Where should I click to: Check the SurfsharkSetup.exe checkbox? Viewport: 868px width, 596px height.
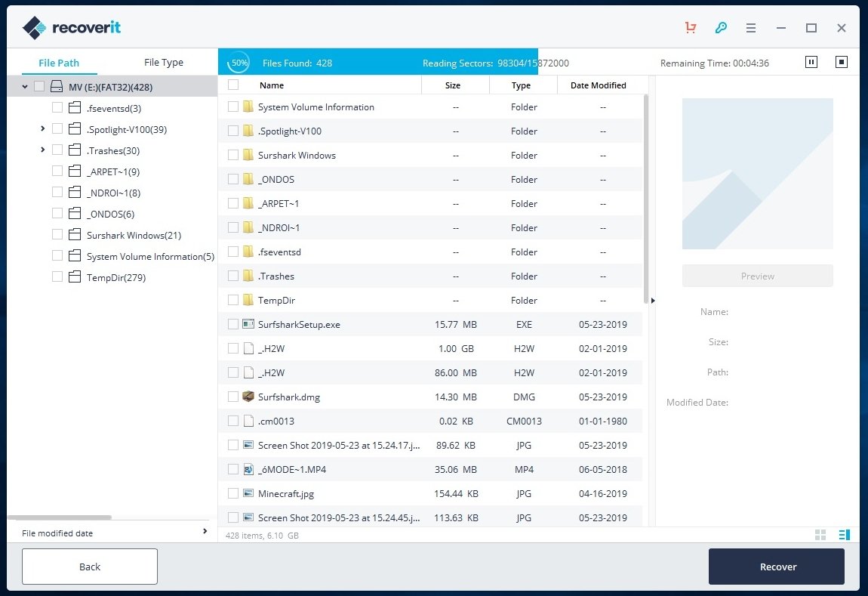pyautogui.click(x=232, y=324)
